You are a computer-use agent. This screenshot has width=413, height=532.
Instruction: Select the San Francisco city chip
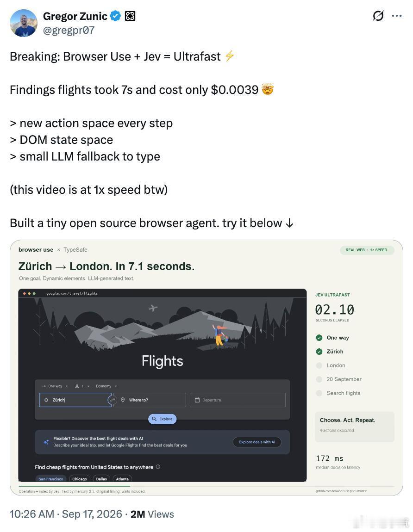coord(50,479)
